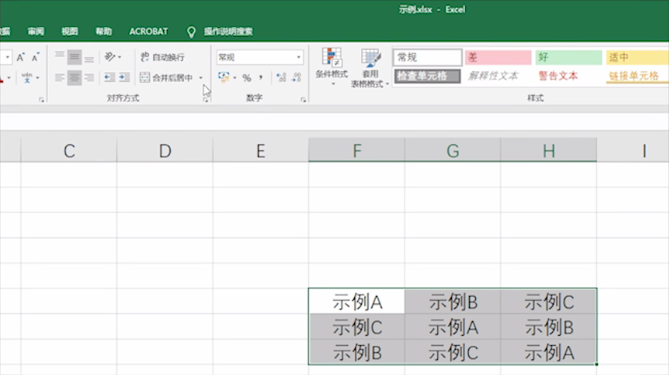Viewport: 669px width, 375px height.
Task: Open the 视图 ribbon tab
Action: click(x=70, y=31)
